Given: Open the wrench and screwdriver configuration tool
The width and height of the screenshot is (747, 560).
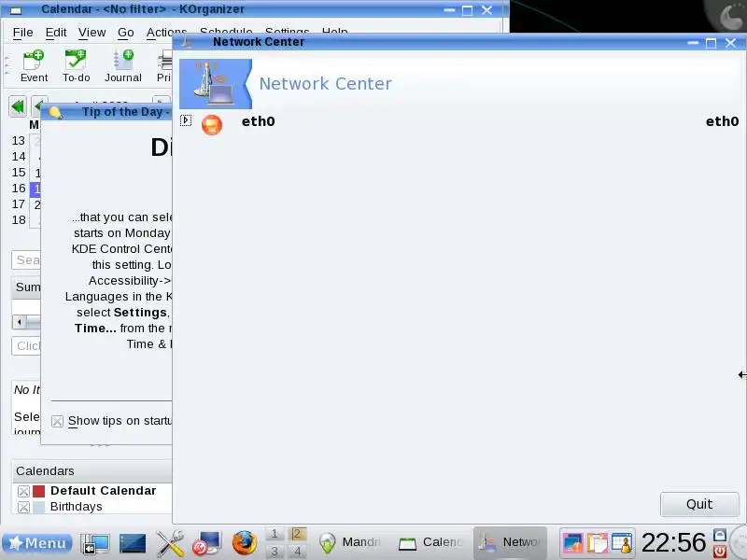Looking at the screenshot, I should 170,543.
